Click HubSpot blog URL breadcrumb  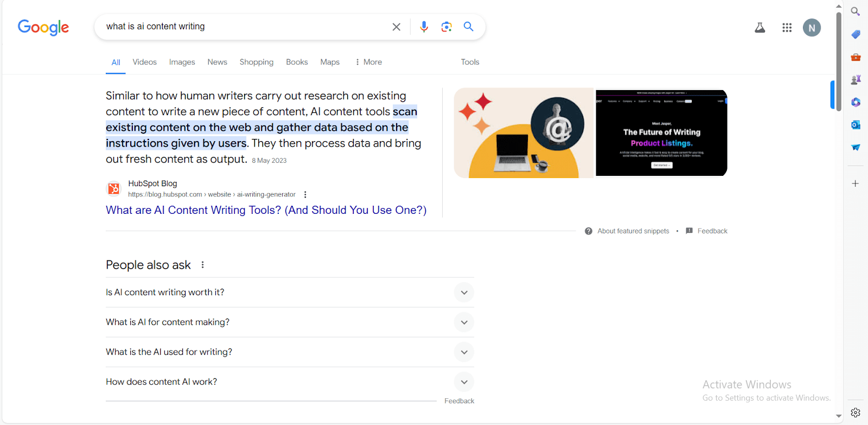(212, 194)
